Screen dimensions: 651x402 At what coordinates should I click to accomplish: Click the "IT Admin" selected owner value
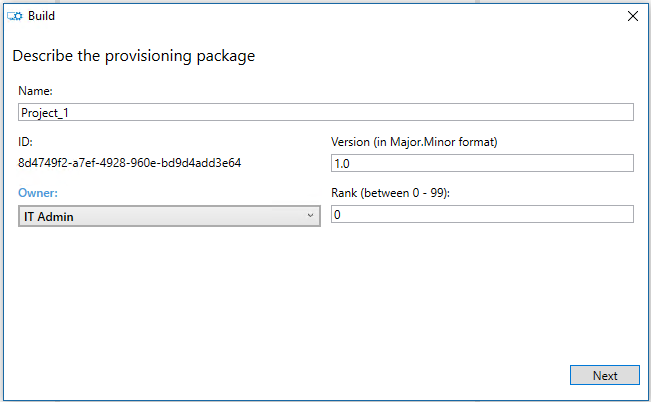[x=49, y=216]
